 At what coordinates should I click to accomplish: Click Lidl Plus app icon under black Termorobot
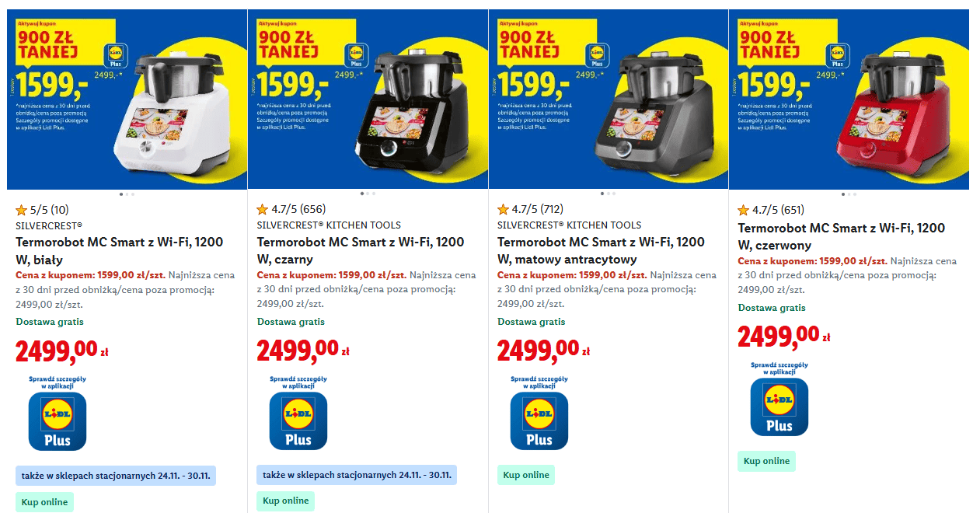298,421
